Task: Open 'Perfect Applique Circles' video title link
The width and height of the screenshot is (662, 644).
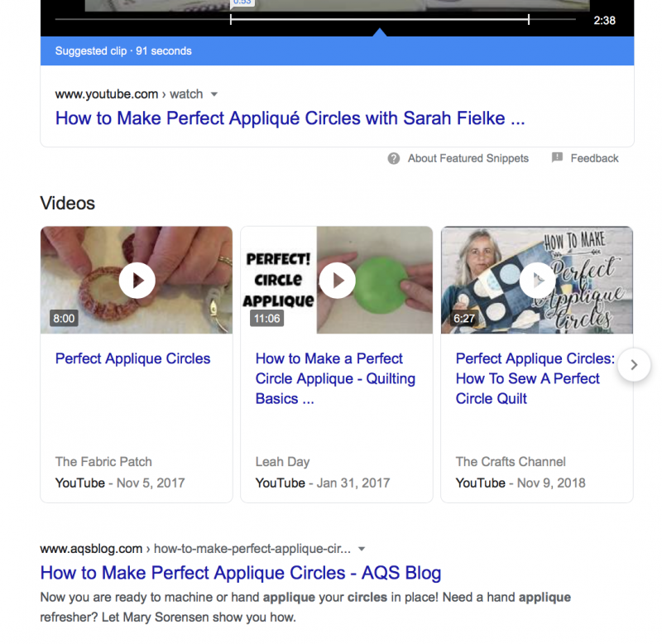Action: (x=132, y=358)
